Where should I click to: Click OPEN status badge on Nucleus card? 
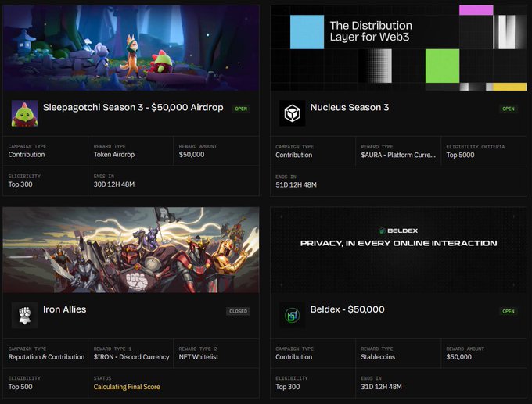pos(509,109)
